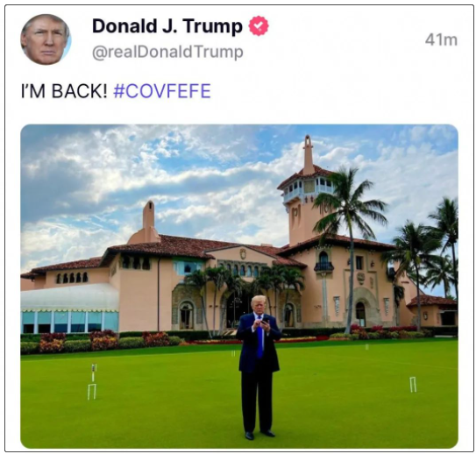Click the "Donald J. Trump" display name
476x454 pixels.
[x=167, y=26]
